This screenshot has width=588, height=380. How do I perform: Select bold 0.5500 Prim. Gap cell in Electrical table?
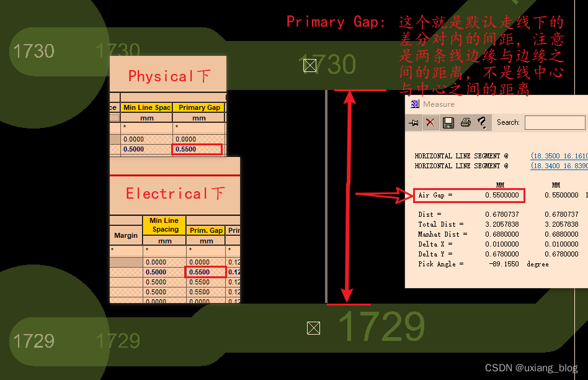tap(205, 272)
